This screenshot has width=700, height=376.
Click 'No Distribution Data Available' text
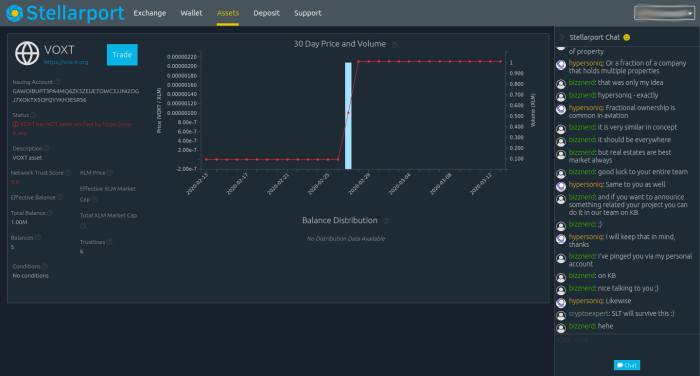point(346,238)
